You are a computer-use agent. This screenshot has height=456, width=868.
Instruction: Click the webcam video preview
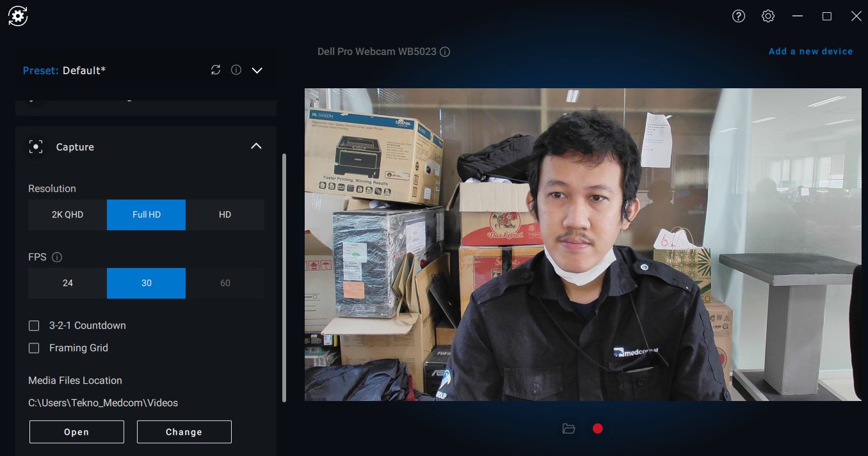pyautogui.click(x=583, y=244)
